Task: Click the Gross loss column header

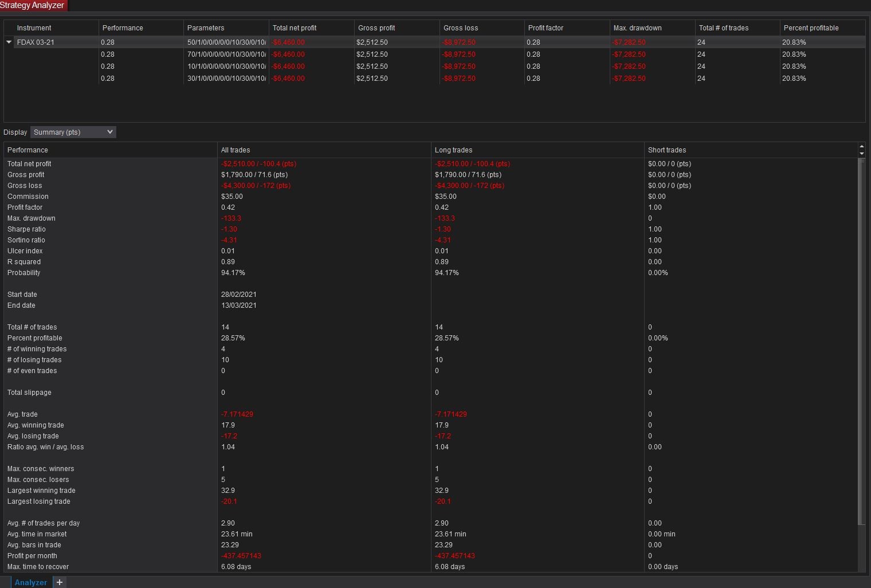Action: click(x=461, y=28)
